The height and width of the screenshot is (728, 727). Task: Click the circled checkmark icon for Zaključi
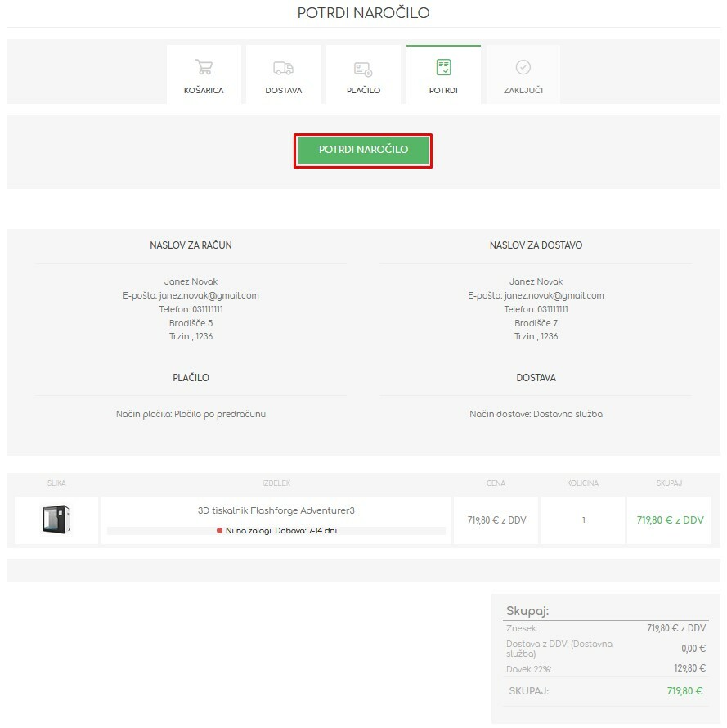[523, 67]
